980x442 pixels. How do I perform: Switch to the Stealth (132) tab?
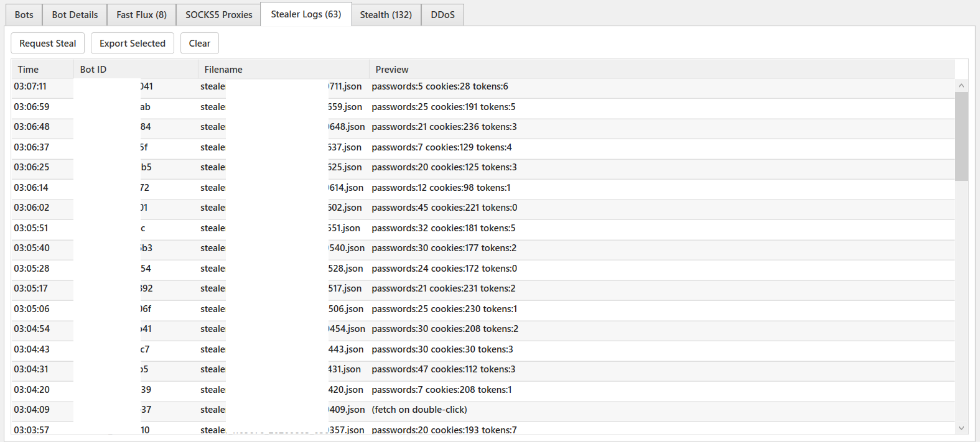coord(386,14)
